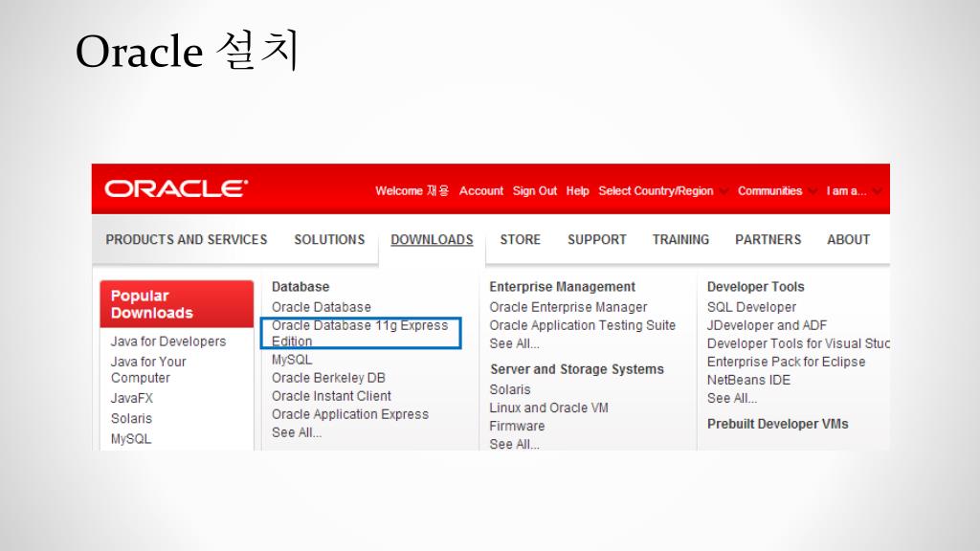Click See All under Server and Storage
The height and width of the screenshot is (551, 980).
pyautogui.click(x=514, y=444)
